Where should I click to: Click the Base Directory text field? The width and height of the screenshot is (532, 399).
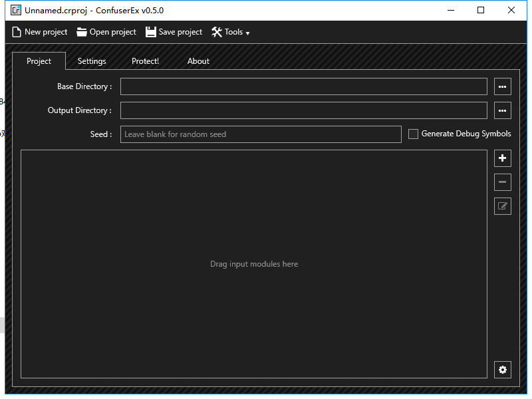click(304, 86)
